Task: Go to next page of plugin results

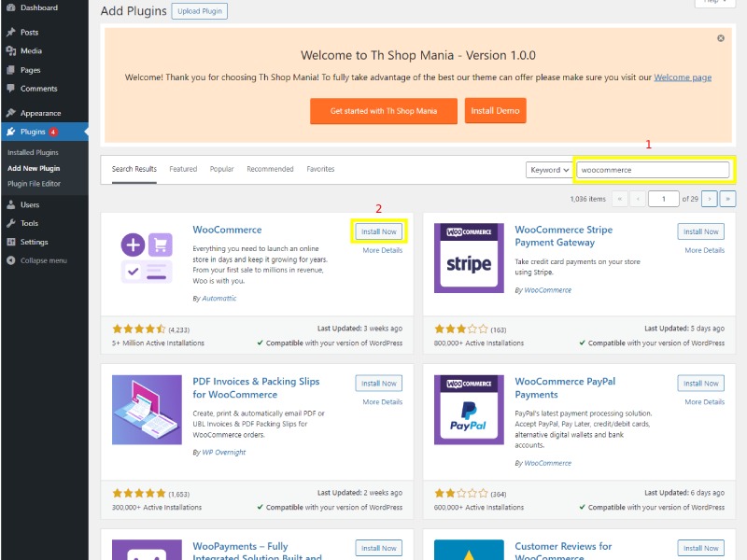Action: 710,199
